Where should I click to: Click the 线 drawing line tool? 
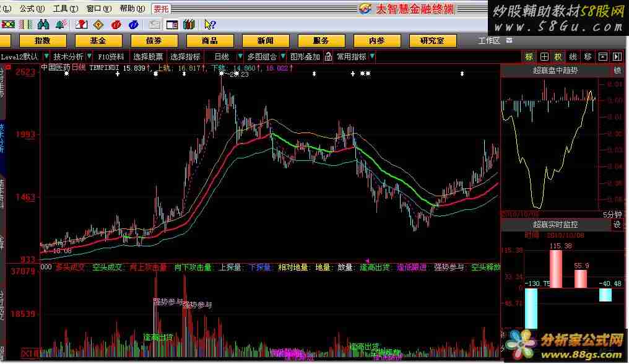(x=573, y=56)
